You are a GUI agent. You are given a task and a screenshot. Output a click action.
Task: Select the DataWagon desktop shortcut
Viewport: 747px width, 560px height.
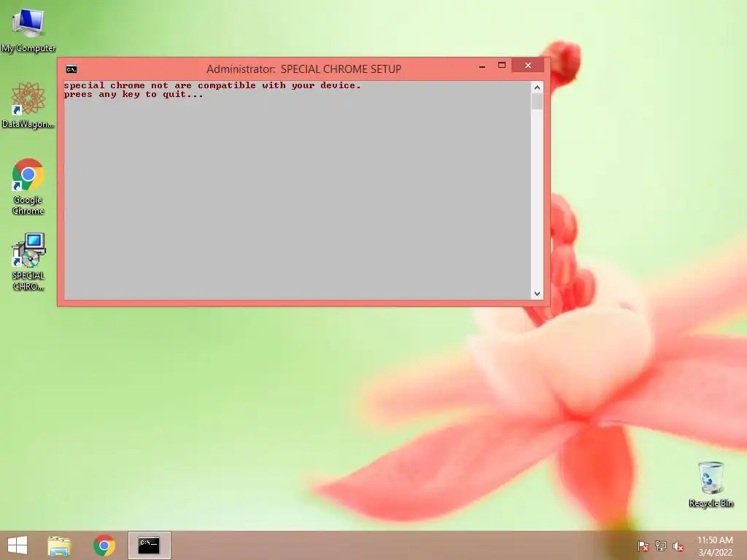pos(28,105)
